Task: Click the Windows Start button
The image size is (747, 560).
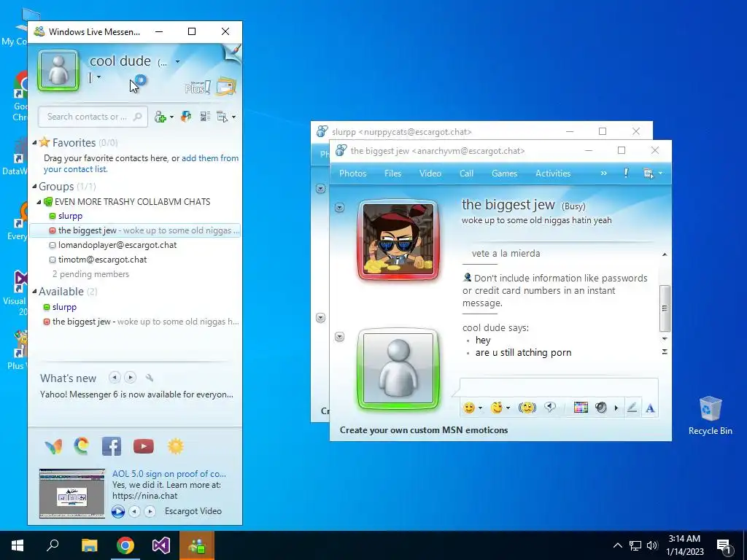Action: pyautogui.click(x=18, y=545)
